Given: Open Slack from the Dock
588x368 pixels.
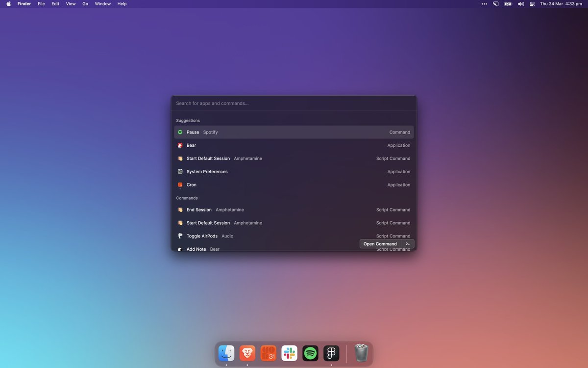Looking at the screenshot, I should click(290, 353).
